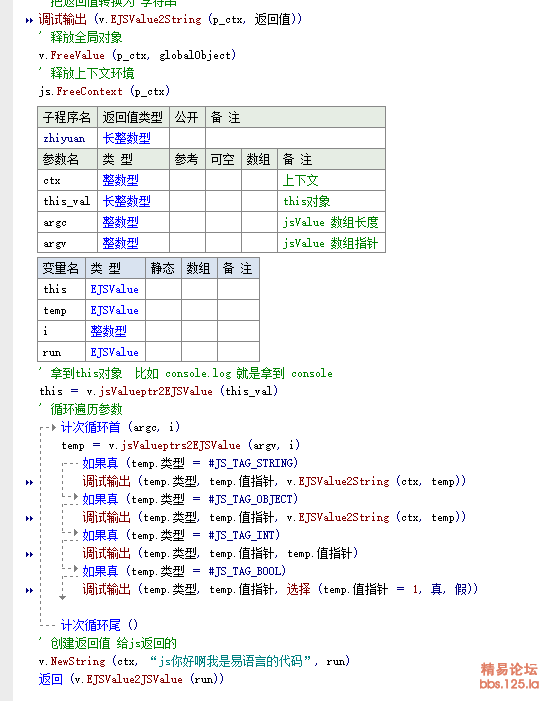Image resolution: width=552 pixels, height=701 pixels.
Task: Click the debug marker on the 调试输出 line ending temp.值指针)
Action: pyautogui.click(x=29, y=554)
